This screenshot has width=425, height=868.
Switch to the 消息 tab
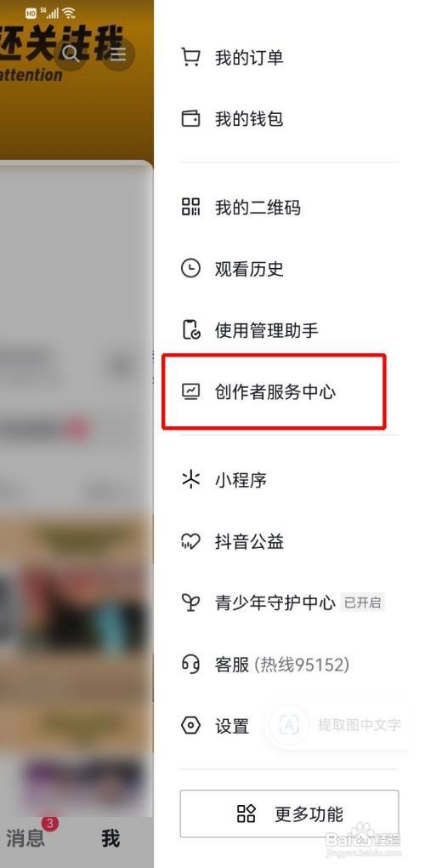point(26,838)
